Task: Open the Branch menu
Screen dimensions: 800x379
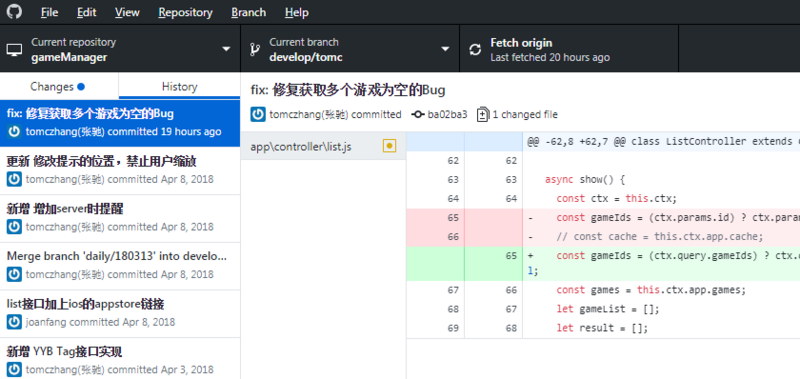Action: (248, 12)
